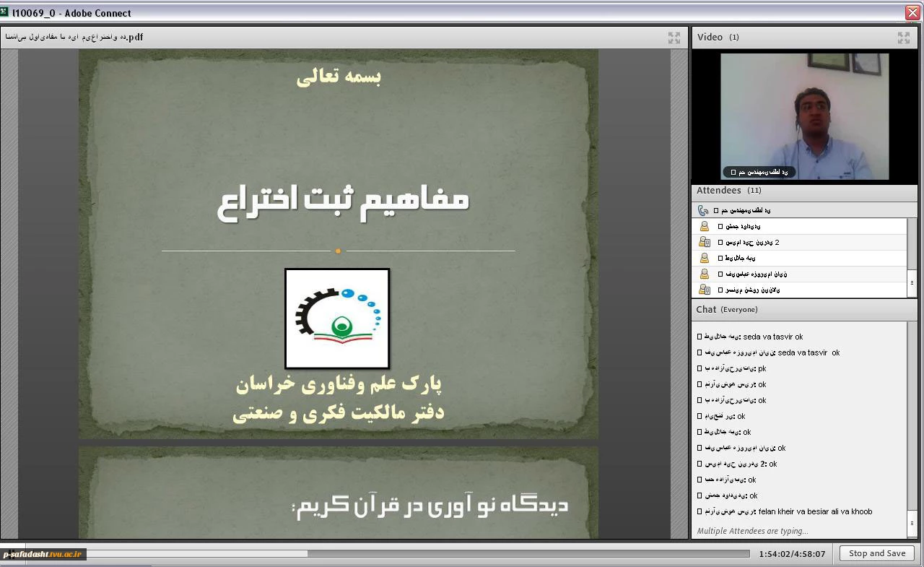Click the shared PDF file name in pod title

point(74,37)
